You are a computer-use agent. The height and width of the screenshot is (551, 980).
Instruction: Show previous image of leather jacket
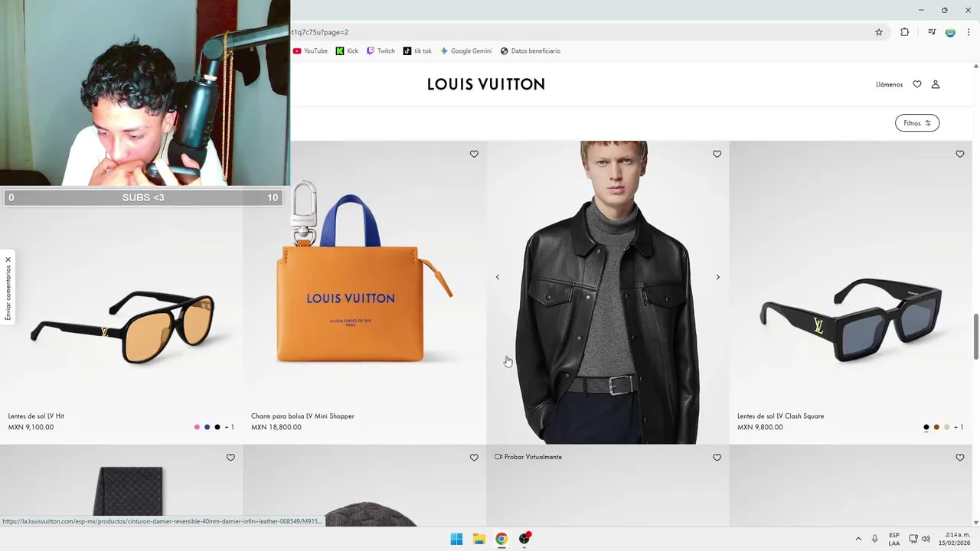(498, 277)
